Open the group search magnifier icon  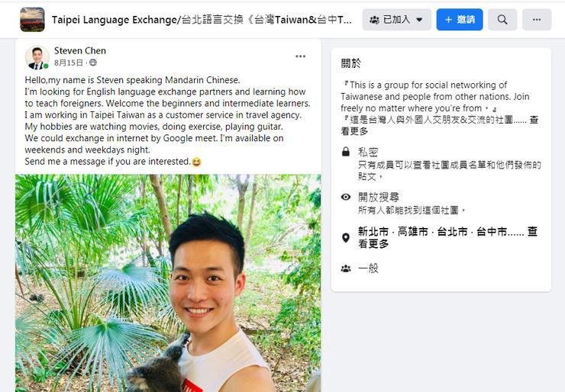[502, 19]
